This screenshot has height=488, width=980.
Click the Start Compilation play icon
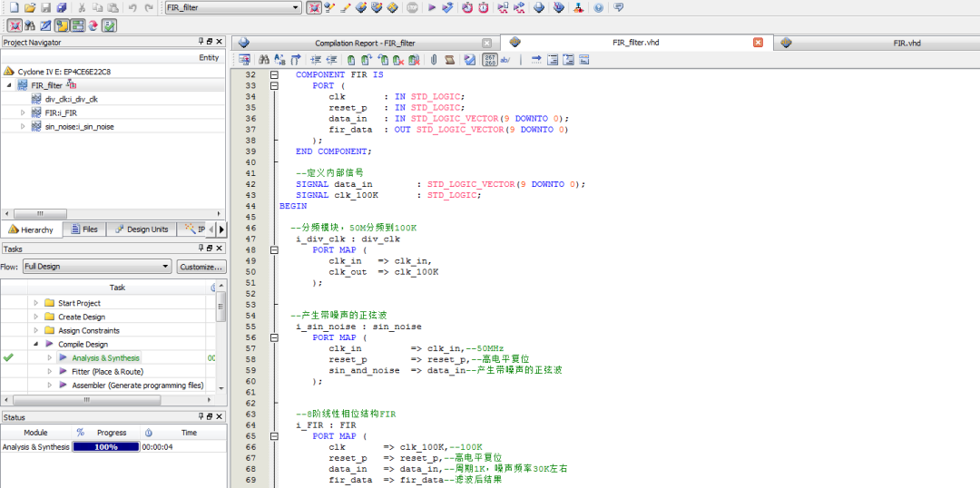click(x=432, y=8)
